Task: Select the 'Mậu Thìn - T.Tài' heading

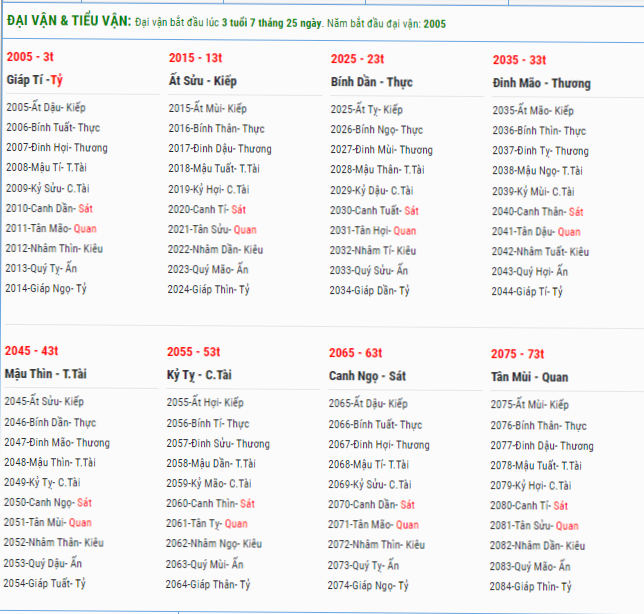Action: pos(46,374)
